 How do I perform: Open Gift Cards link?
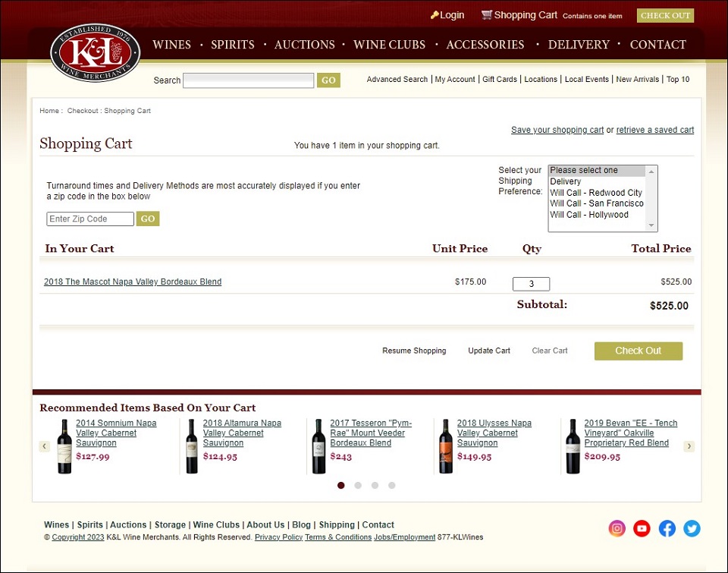point(500,80)
